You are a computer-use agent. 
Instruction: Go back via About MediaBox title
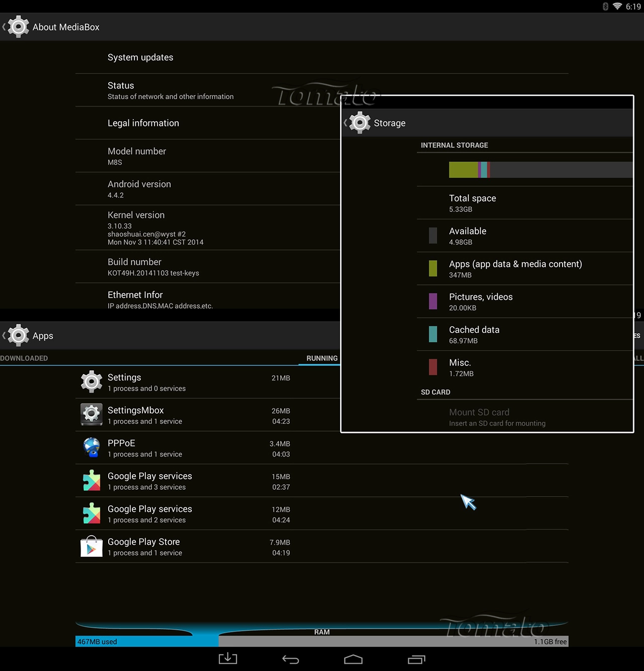click(66, 27)
